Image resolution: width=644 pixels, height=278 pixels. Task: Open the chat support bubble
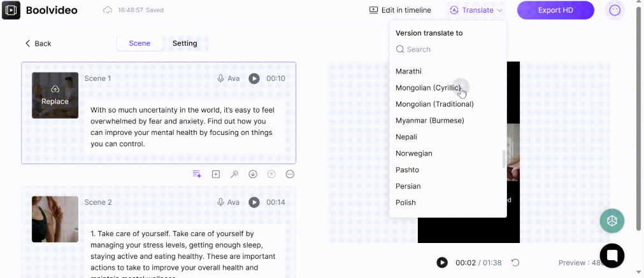(612, 255)
